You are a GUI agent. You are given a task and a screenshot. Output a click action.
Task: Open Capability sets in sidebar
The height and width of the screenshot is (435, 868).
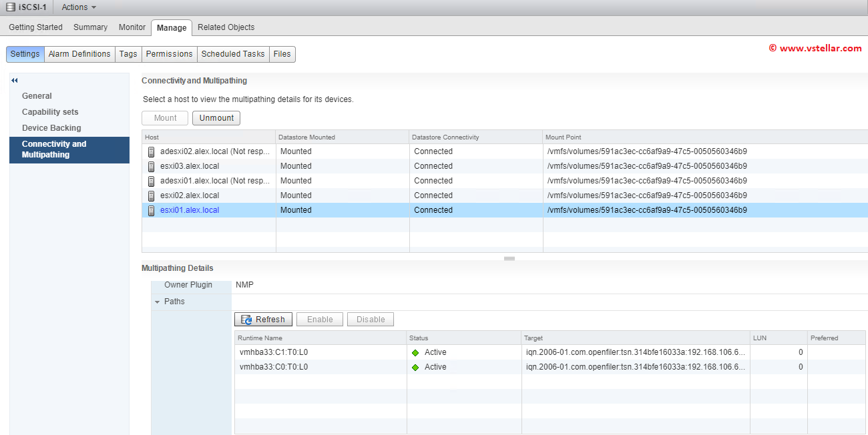point(50,112)
